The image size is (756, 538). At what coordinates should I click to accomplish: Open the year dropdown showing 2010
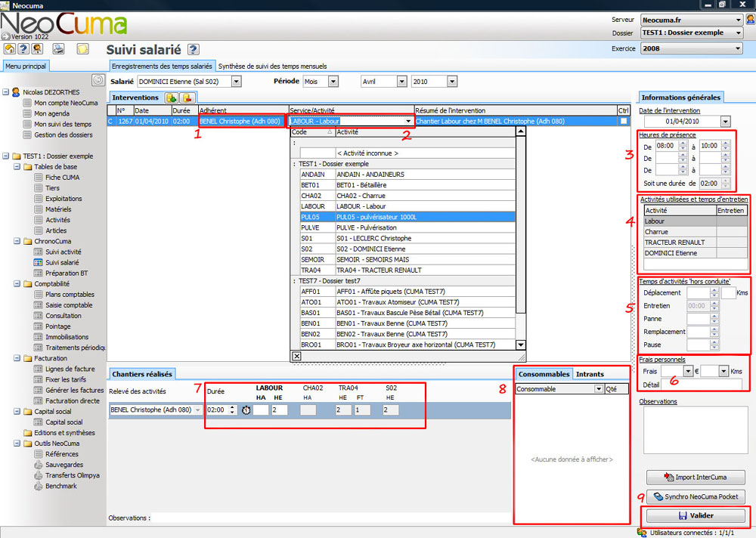pyautogui.click(x=452, y=82)
